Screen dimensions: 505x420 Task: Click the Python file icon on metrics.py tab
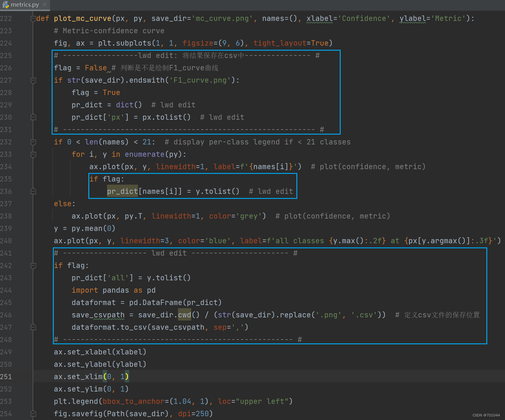pyautogui.click(x=6, y=5)
